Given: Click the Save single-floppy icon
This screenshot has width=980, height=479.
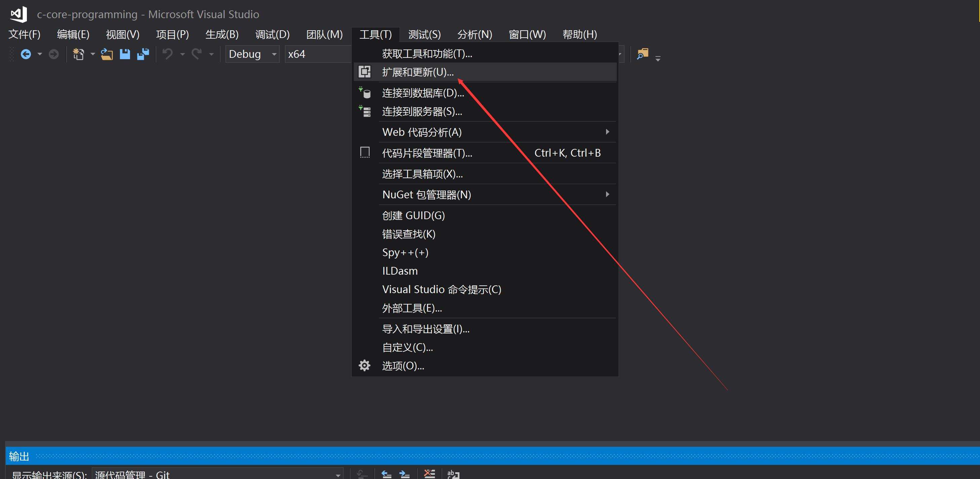Looking at the screenshot, I should point(125,54).
